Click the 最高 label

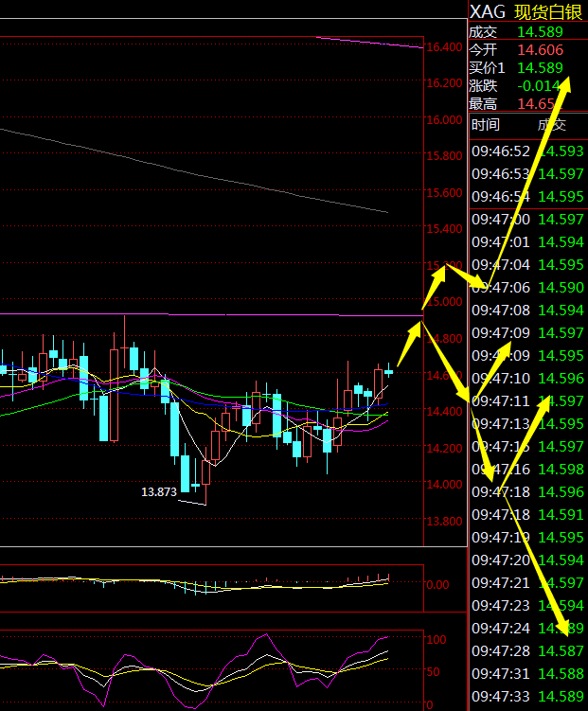(x=483, y=104)
